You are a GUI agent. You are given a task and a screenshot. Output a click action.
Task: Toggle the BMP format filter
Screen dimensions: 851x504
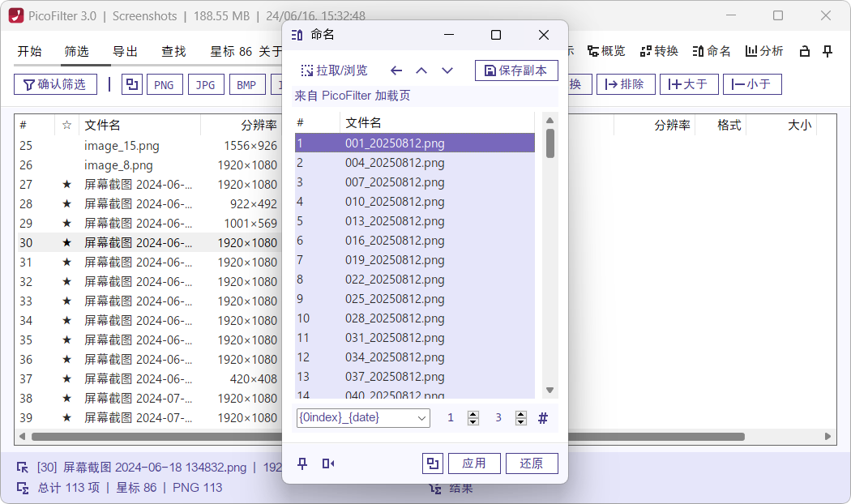pyautogui.click(x=247, y=84)
